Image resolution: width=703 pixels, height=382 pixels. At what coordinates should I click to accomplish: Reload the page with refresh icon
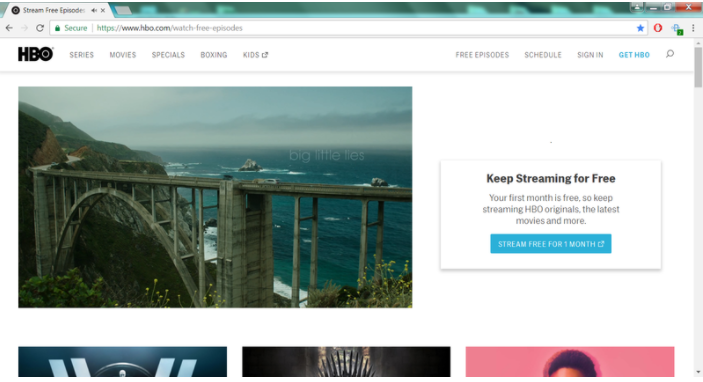[40, 28]
